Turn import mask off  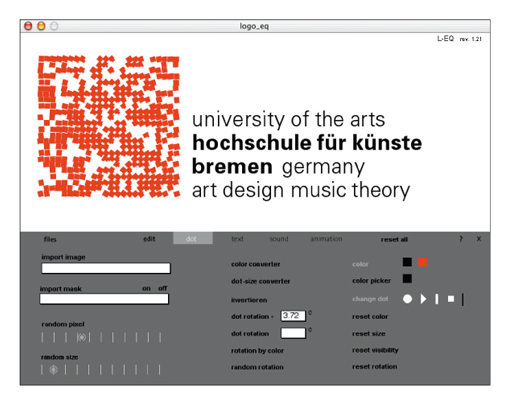tap(163, 288)
